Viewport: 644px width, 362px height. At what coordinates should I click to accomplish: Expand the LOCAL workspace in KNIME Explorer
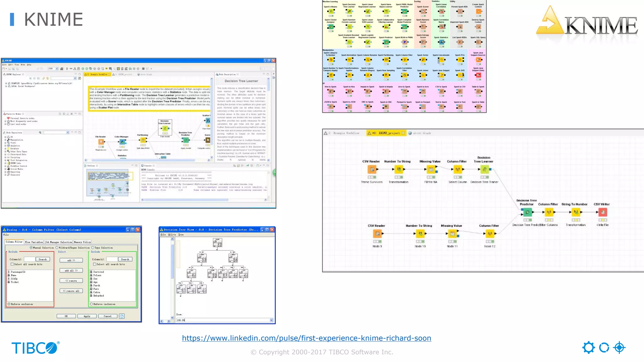6,86
